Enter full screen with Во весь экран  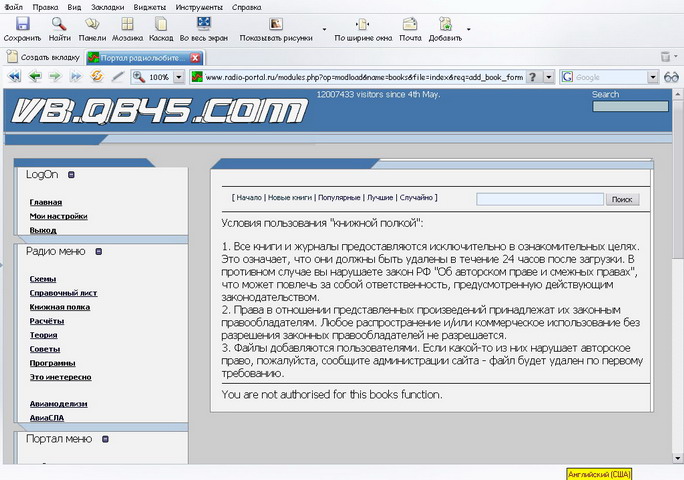(203, 24)
